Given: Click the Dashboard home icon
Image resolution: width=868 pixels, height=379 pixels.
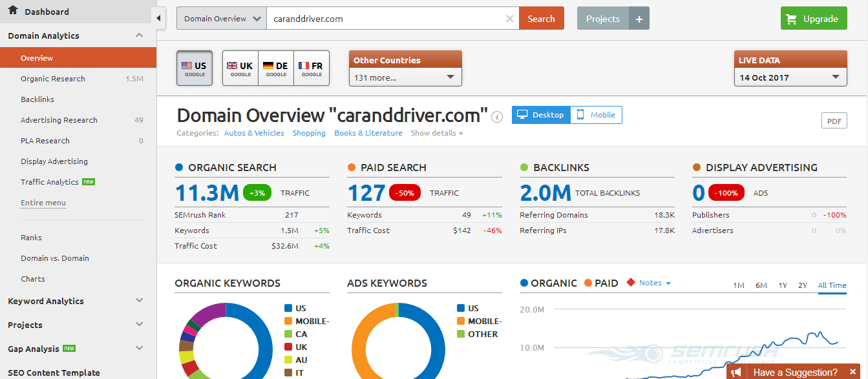Looking at the screenshot, I should [x=13, y=10].
